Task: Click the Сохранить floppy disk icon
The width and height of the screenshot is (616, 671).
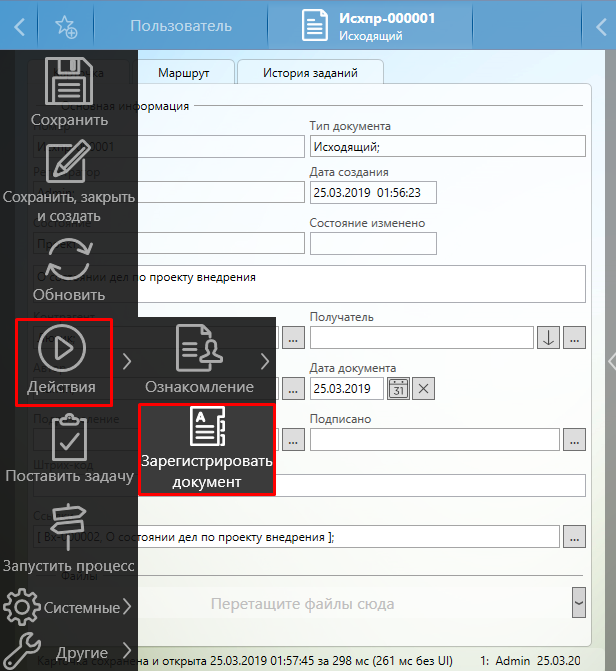Action: coord(68,82)
